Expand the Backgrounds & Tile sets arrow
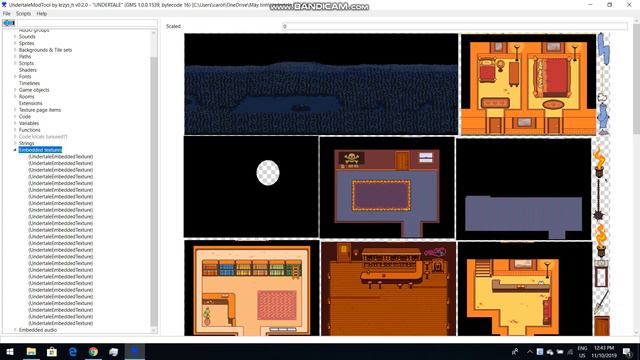 (15, 50)
